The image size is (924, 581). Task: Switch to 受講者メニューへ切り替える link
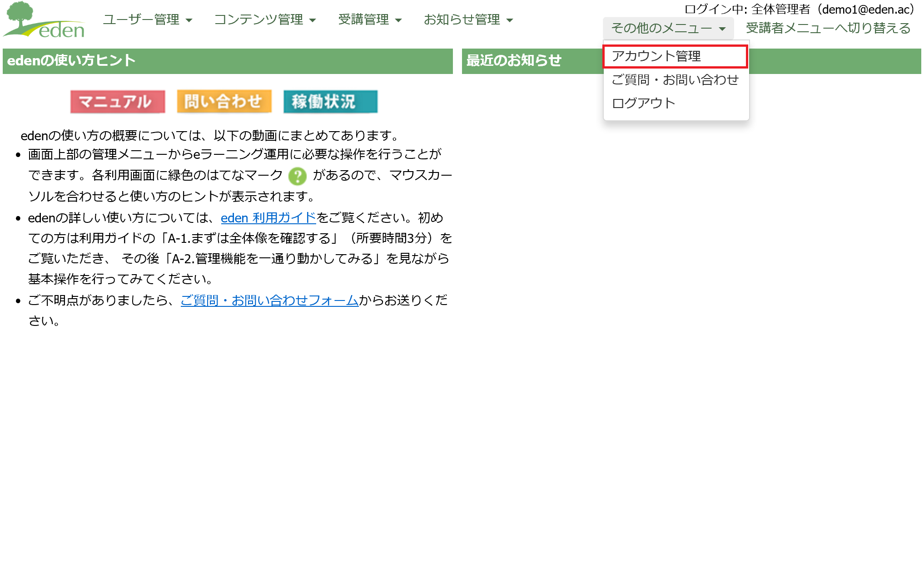click(828, 28)
